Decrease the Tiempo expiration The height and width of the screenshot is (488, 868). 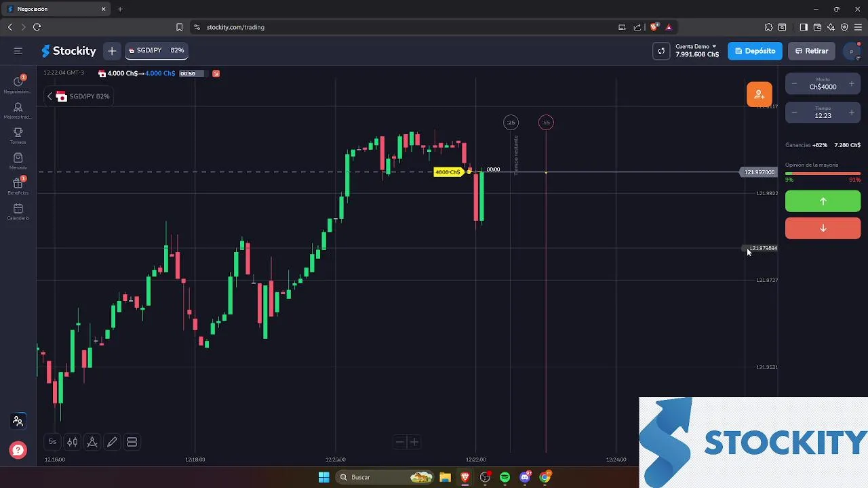coord(795,113)
